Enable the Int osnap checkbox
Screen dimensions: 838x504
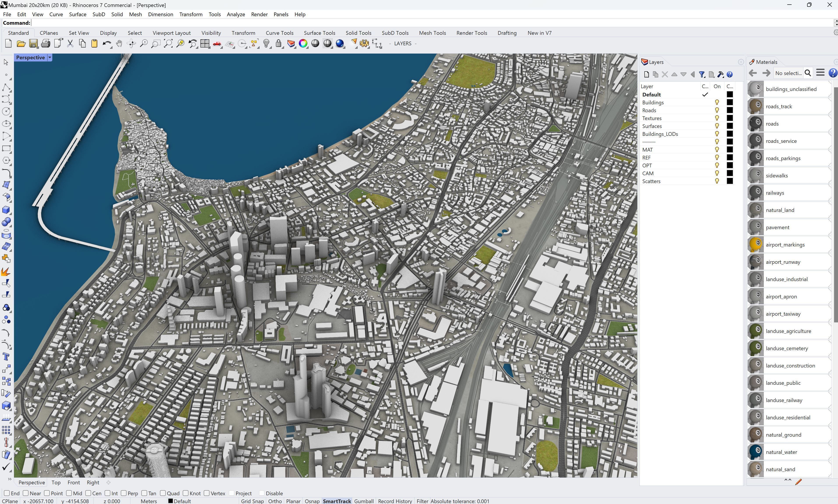[108, 493]
